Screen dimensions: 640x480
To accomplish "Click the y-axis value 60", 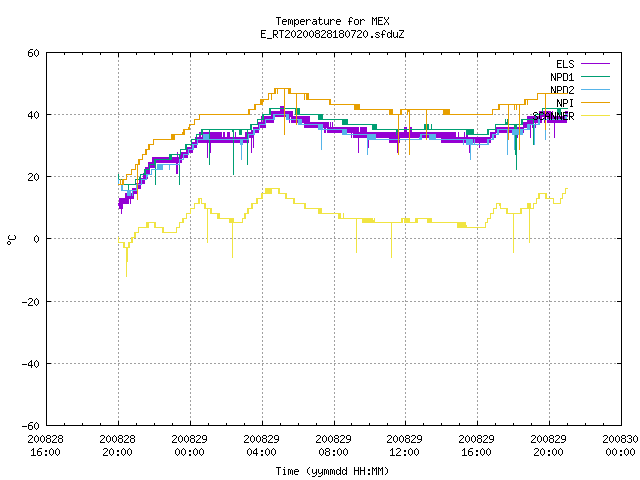I will click(33, 53).
